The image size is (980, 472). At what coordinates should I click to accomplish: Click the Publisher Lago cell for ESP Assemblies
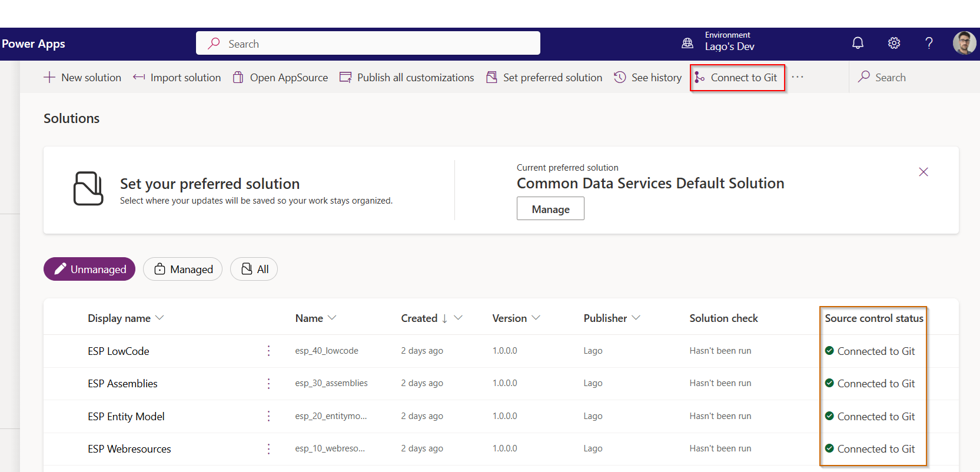click(x=593, y=383)
